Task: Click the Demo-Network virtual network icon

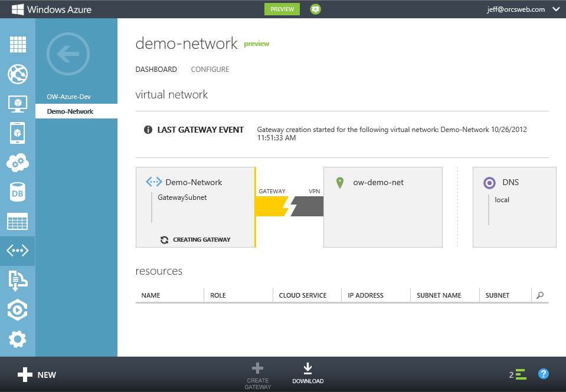Action: (154, 182)
